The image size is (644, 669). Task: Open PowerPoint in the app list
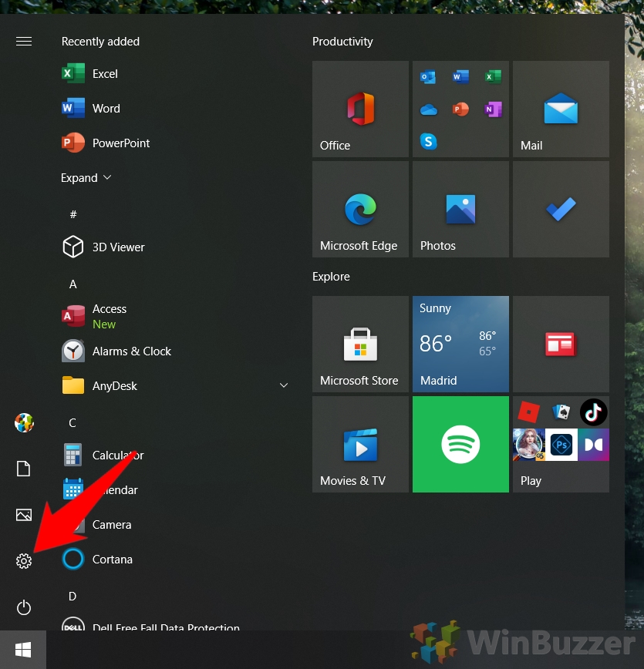pyautogui.click(x=106, y=143)
